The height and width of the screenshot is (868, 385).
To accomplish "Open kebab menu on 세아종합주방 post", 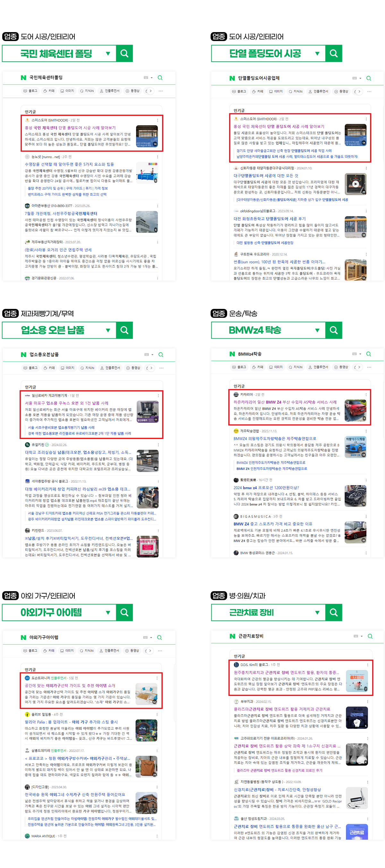I will coord(158,481).
